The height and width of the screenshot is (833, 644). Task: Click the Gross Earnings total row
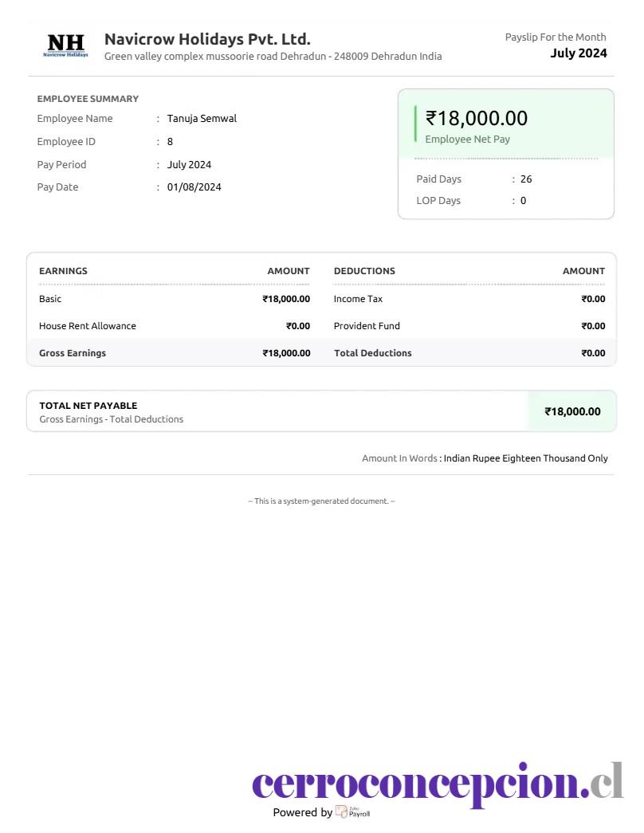(x=175, y=353)
